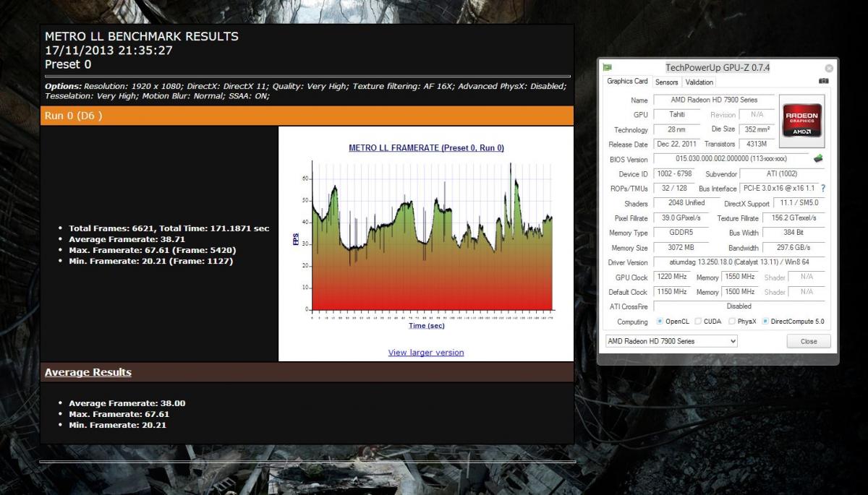
Task: Click the orange Run 0 (D6) header
Action: [x=307, y=116]
